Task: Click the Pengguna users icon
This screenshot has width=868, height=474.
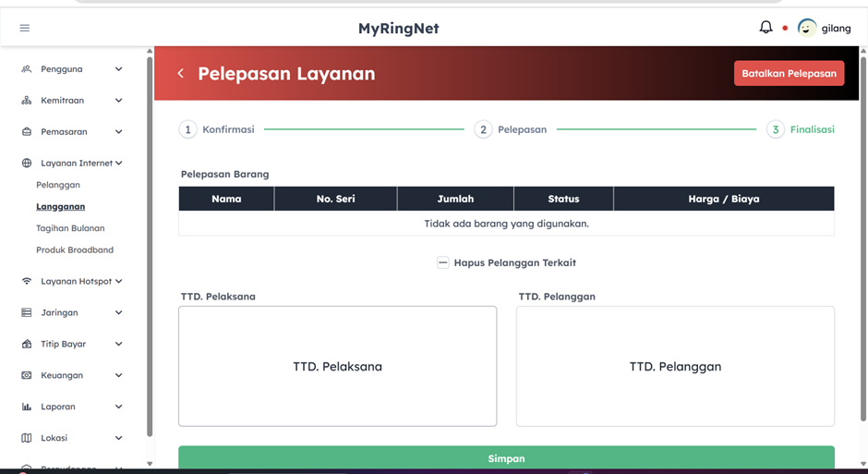Action: pos(27,69)
